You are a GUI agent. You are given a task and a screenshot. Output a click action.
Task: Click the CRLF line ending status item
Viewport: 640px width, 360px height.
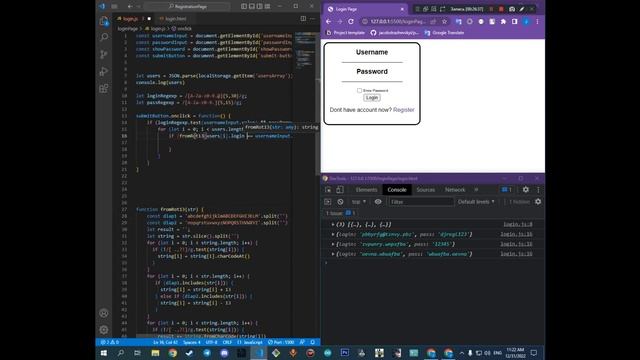227,342
